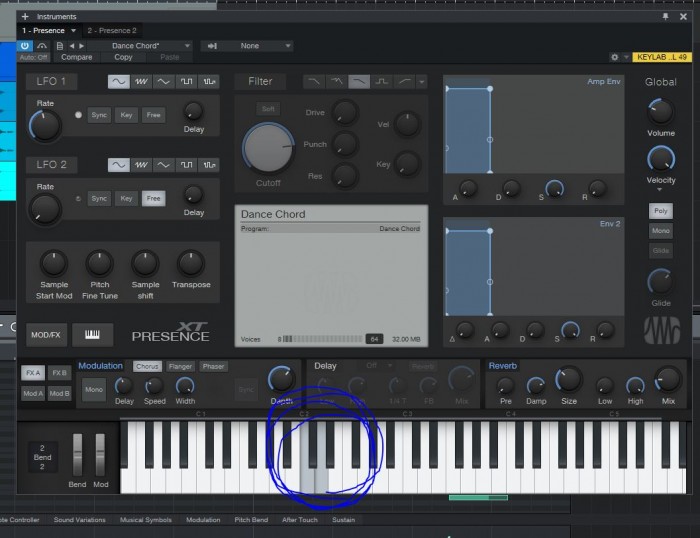Toggle the instrument power (activate) button
The width and height of the screenshot is (700, 538).
(25, 46)
